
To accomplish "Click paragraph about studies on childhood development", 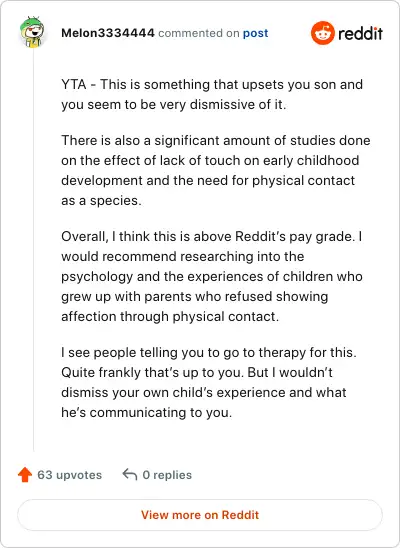I will tap(216, 171).
